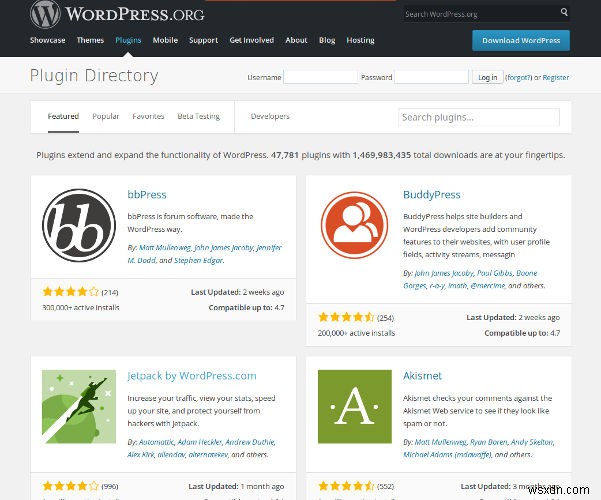Click the search magnifier icon
Image resolution: width=601 pixels, height=500 pixels.
click(564, 12)
